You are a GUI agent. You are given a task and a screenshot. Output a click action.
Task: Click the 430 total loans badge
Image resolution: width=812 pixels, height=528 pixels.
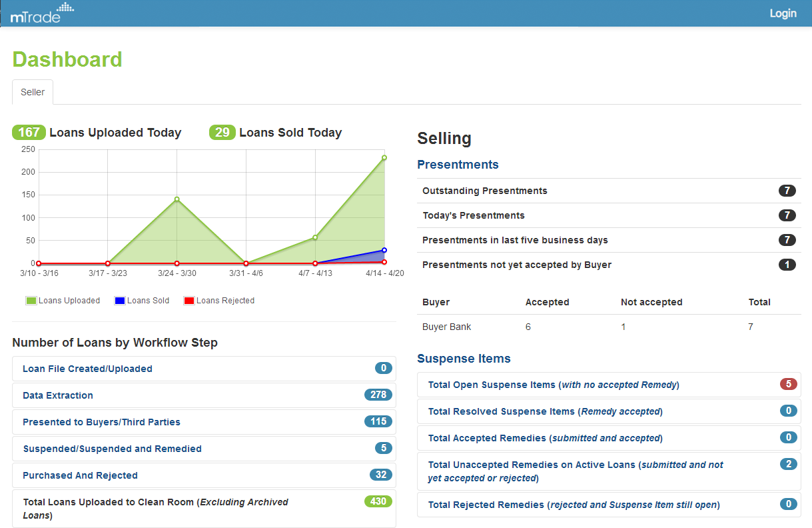378,501
